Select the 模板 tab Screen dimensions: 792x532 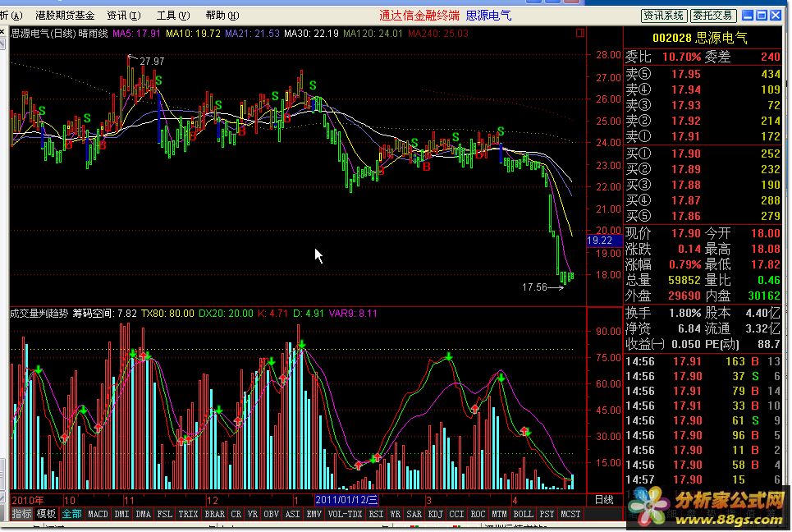(x=46, y=514)
